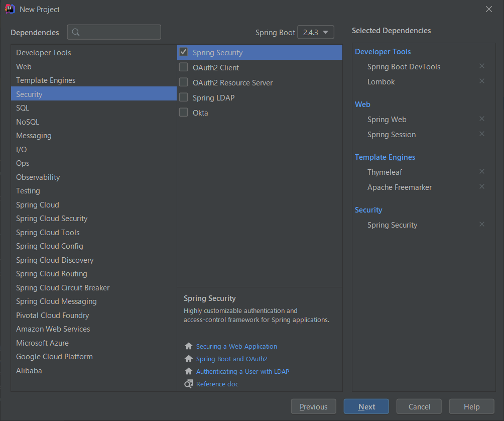This screenshot has height=421, width=504.
Task: Select the Alibaba category
Action: (94, 371)
